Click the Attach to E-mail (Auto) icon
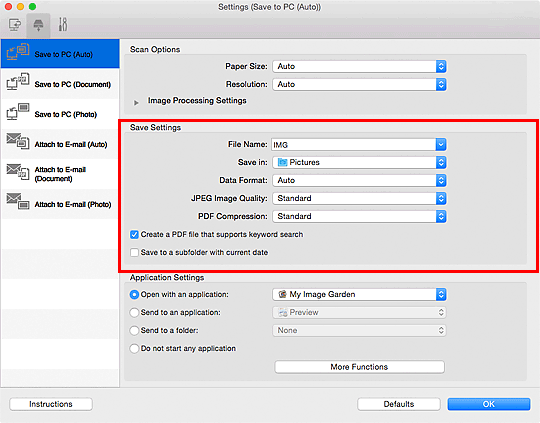Image resolution: width=540 pixels, height=423 pixels. point(18,141)
